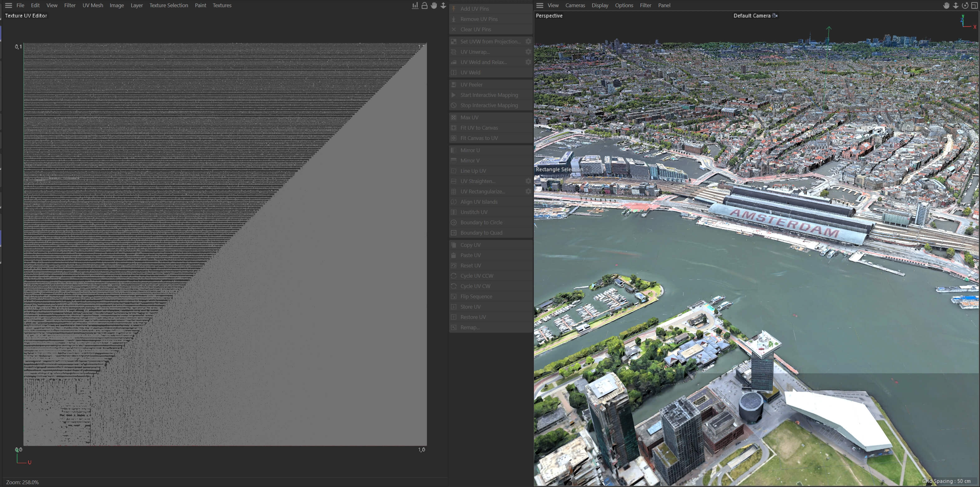Open the Layer menu in UV editor
This screenshot has height=487, width=980.
point(136,5)
